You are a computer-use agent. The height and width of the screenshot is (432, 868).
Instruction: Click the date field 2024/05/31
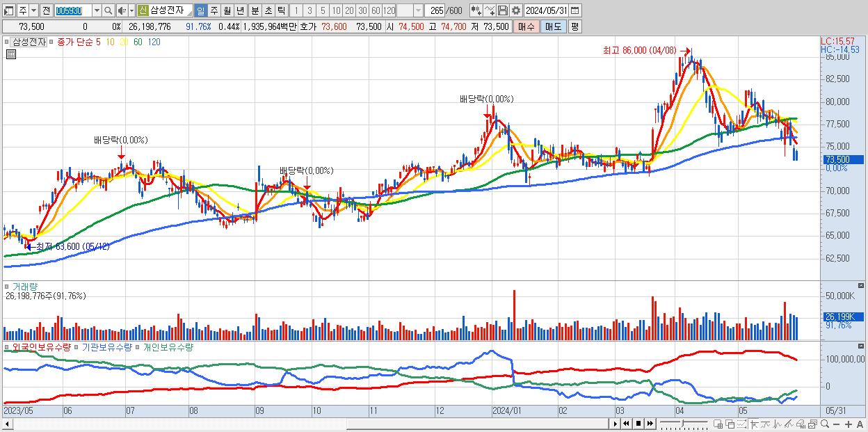coord(546,10)
